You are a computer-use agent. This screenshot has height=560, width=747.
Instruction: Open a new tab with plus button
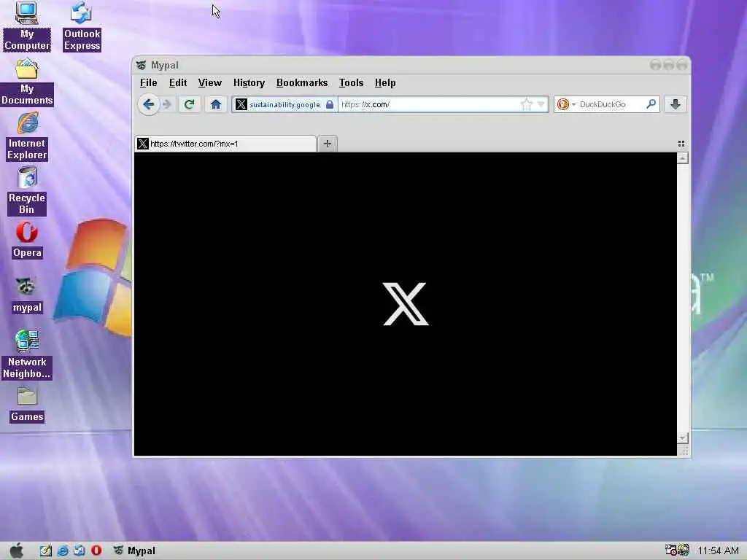328,144
